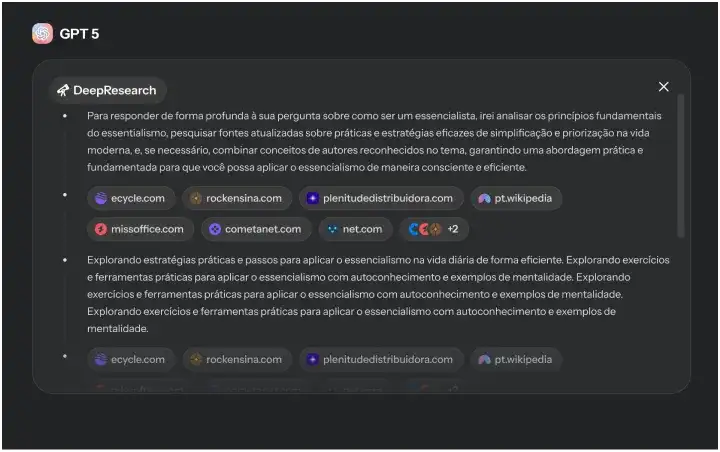Screen dimensions: 720x452
Task: Click paragraph starting 'Para responder de forma profunda'
Action: pos(374,141)
